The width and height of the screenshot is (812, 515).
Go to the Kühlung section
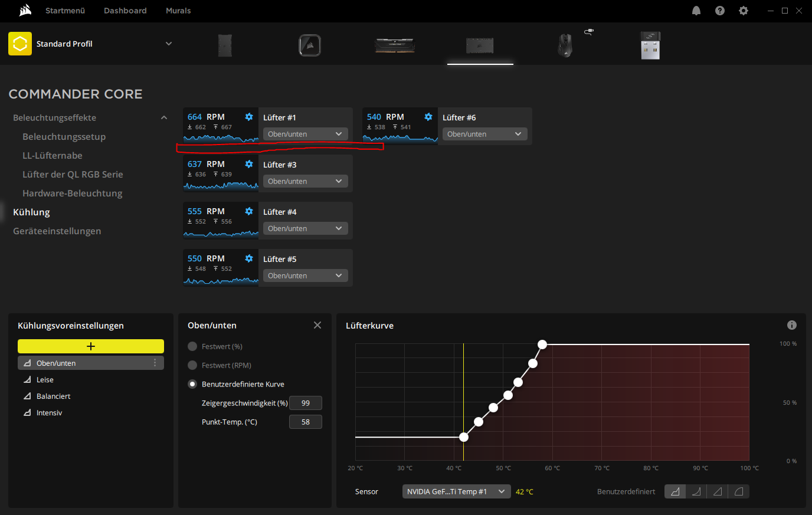(x=31, y=212)
